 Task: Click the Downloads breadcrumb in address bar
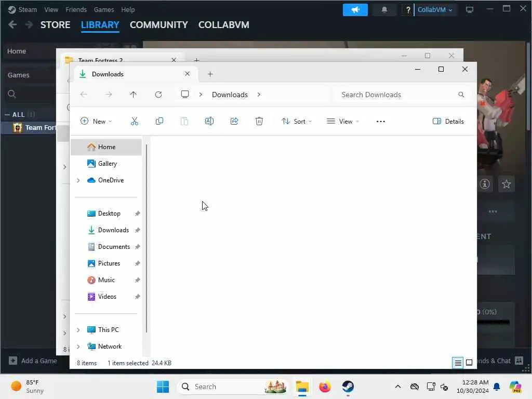click(230, 95)
